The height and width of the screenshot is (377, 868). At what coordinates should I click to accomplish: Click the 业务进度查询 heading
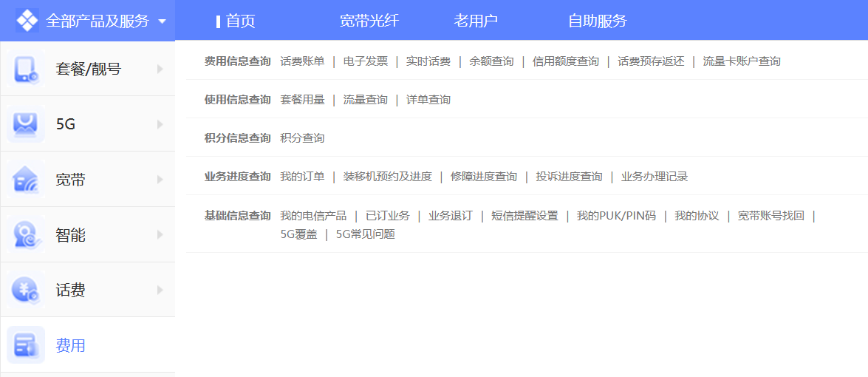[237, 177]
